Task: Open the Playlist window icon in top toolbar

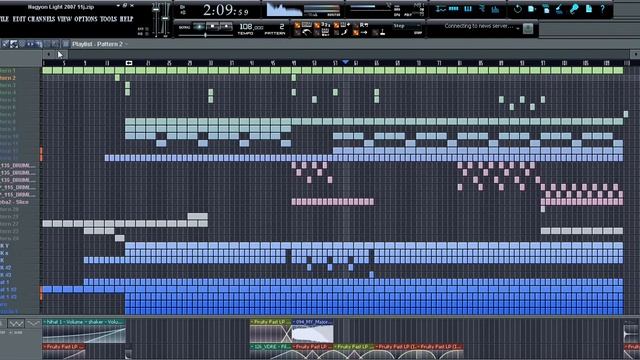Action: point(440,9)
